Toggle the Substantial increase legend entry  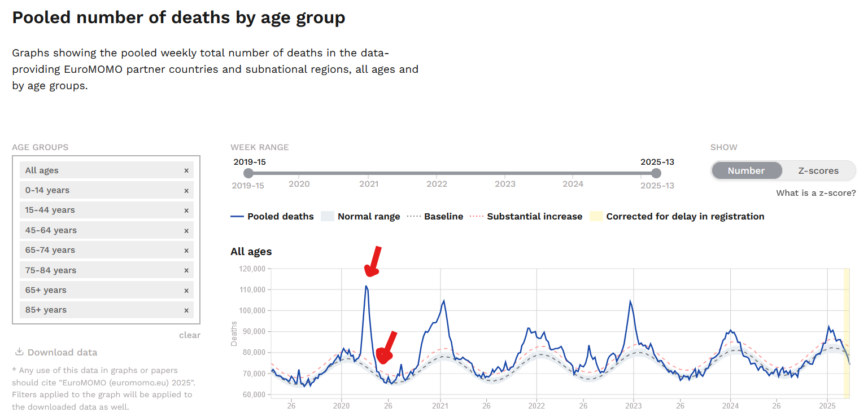tap(526, 216)
